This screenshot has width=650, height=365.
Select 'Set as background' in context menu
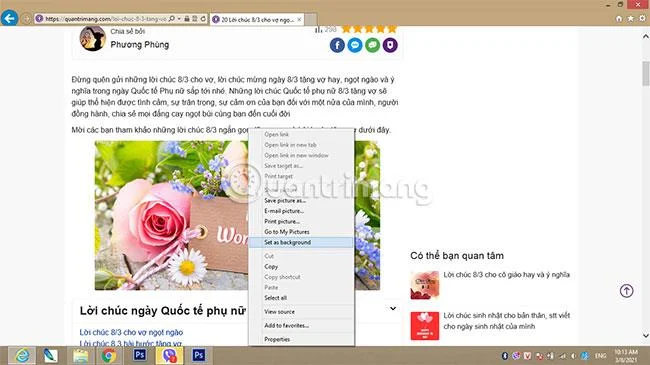[301, 242]
